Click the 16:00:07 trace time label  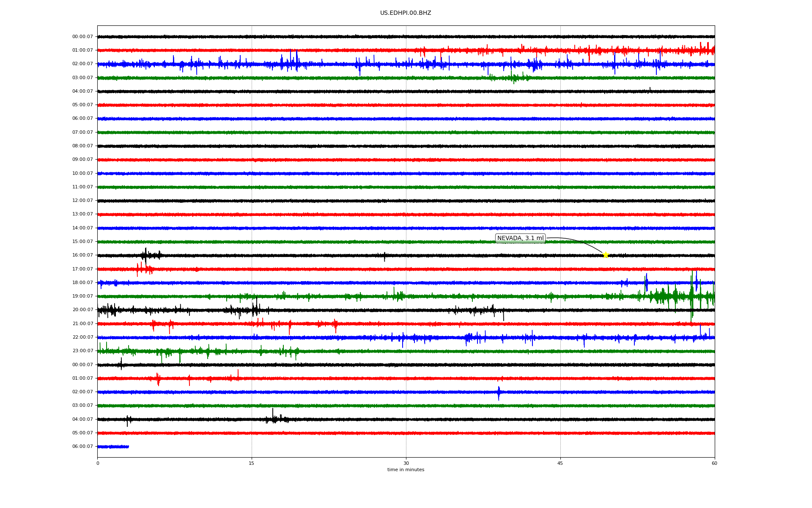pos(82,255)
